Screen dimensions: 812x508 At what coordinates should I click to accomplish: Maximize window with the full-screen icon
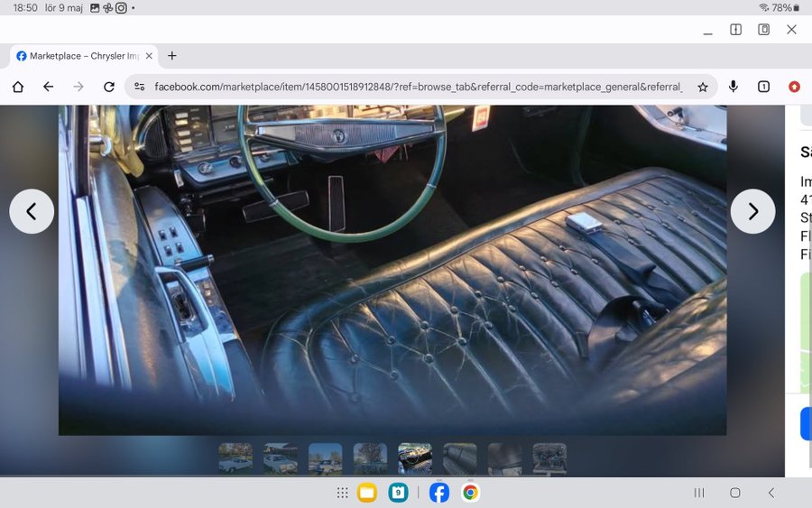[x=763, y=30]
